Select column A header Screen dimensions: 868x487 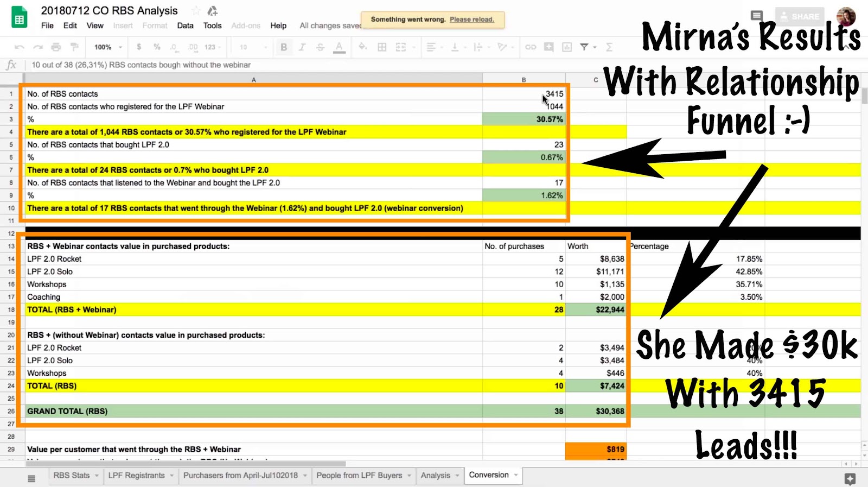click(x=253, y=80)
